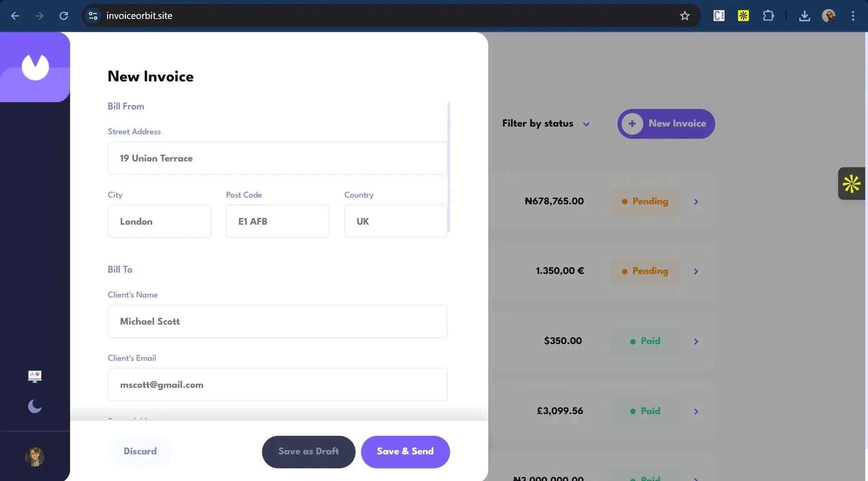Image resolution: width=868 pixels, height=481 pixels.
Task: Click the user avatar in the sidebar
Action: [x=35, y=457]
